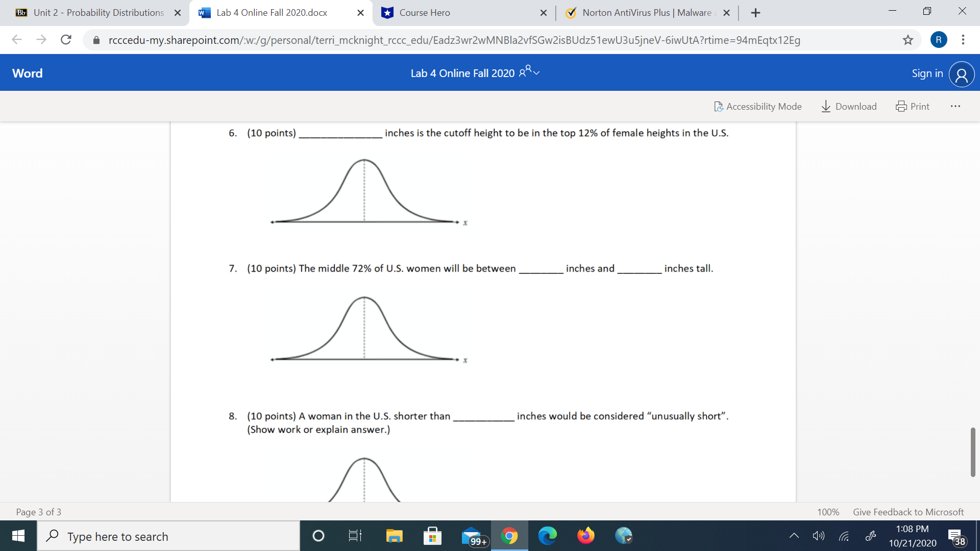Viewport: 980px width, 551px height.
Task: Expand the sharing options chevron near document title
Action: (537, 73)
